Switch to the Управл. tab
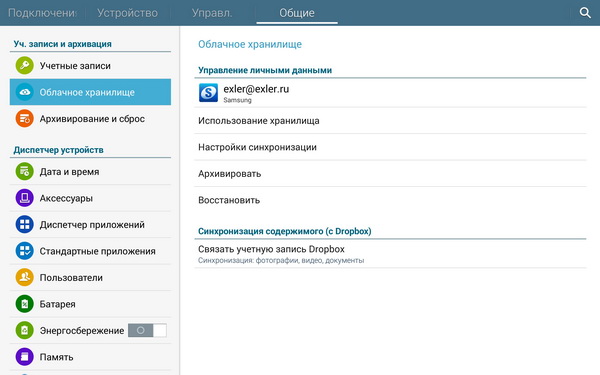This screenshot has height=375, width=600. 212,13
